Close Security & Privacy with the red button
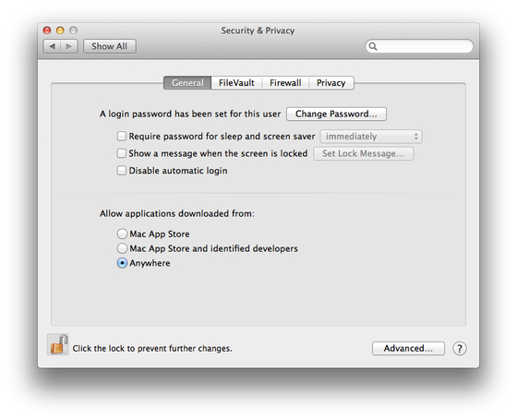Image resolution: width=517 pixels, height=420 pixels. (x=47, y=30)
